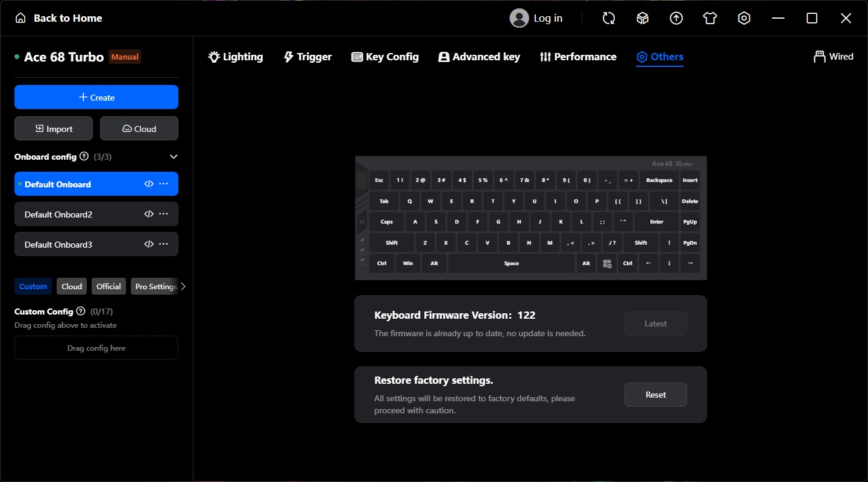Click the sync refresh arrows icon
Image resolution: width=868 pixels, height=482 pixels.
[609, 18]
